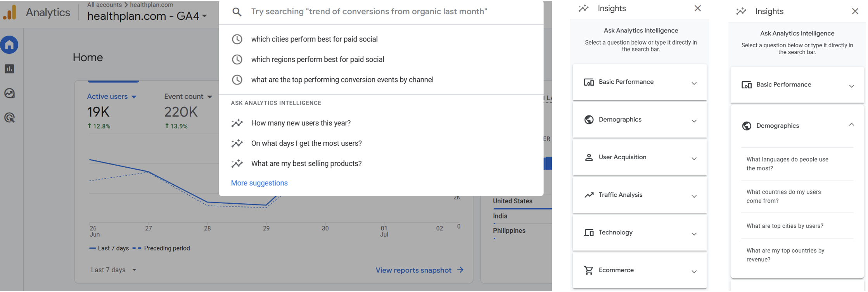This screenshot has height=292, width=868.
Task: Click the search magnifier icon
Action: (x=237, y=12)
